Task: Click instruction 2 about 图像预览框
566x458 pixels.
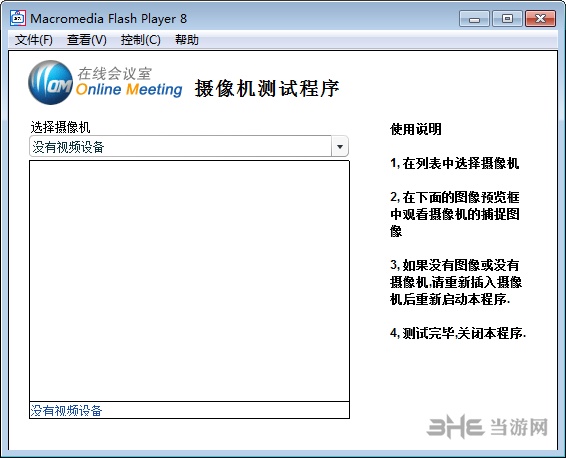Action: (455, 214)
